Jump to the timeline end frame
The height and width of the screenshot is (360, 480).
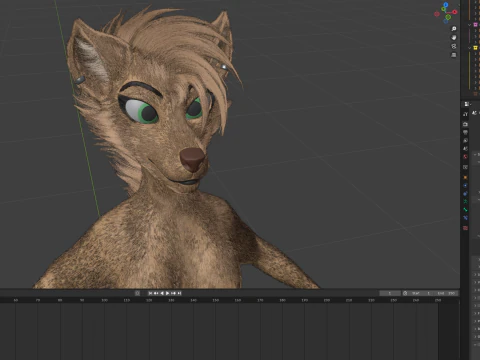pos(179,293)
